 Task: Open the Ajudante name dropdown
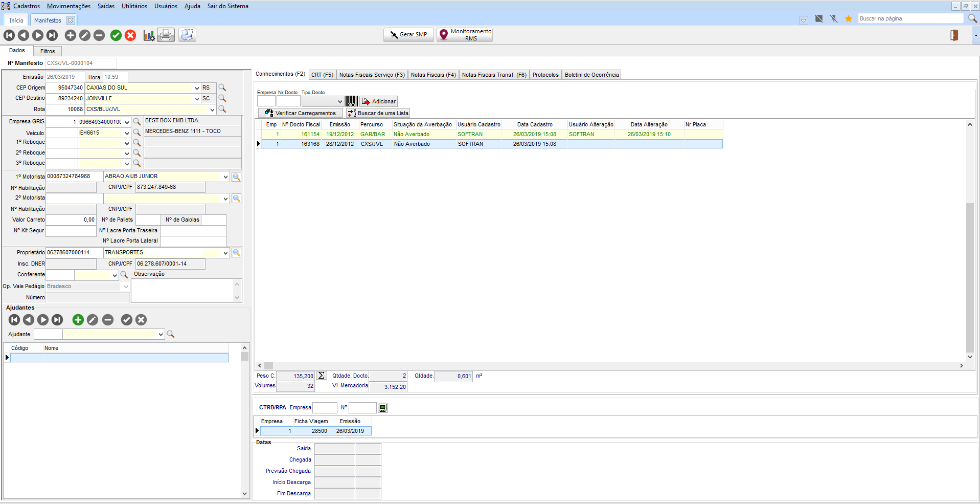pyautogui.click(x=161, y=335)
